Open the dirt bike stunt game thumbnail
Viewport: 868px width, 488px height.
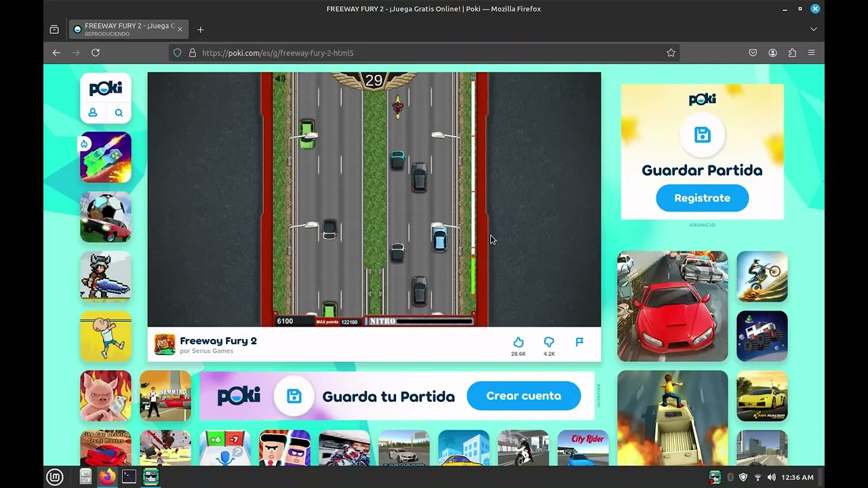(x=762, y=277)
